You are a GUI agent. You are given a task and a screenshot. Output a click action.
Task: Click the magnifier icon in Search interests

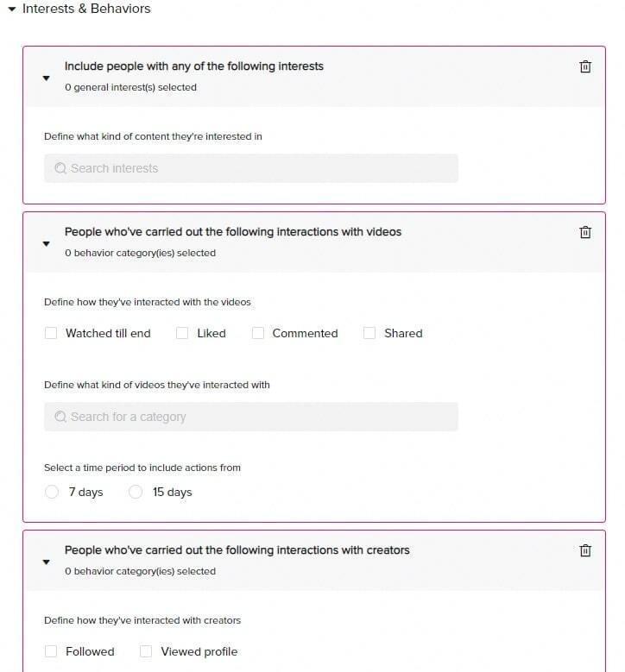pyautogui.click(x=60, y=168)
